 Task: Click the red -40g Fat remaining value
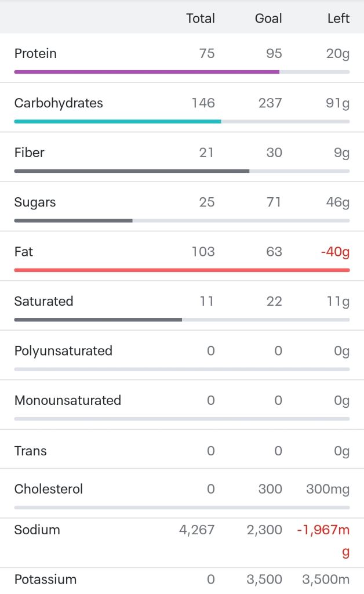(336, 252)
